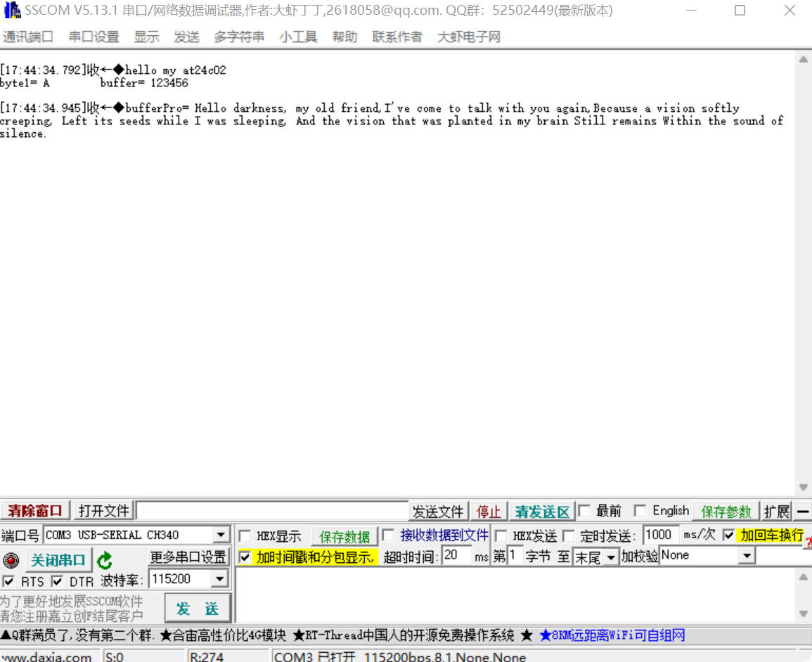Uncheck 加时间戳和分包显示 checkbox
Viewport: 812px width, 662px height.
pos(245,557)
